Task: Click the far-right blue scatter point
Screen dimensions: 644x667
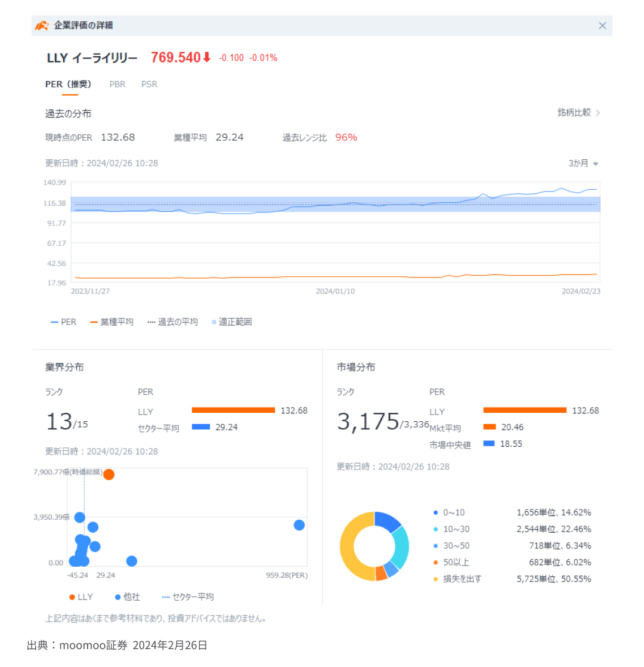Action: 299,526
